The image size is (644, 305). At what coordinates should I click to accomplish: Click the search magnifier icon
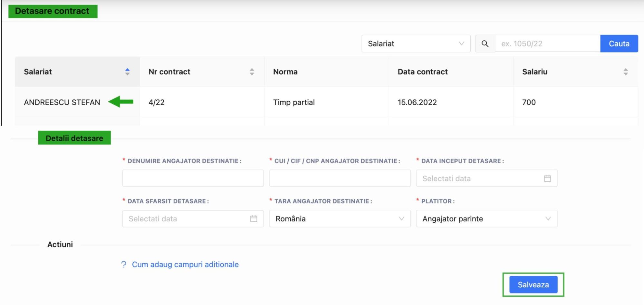[x=485, y=43]
